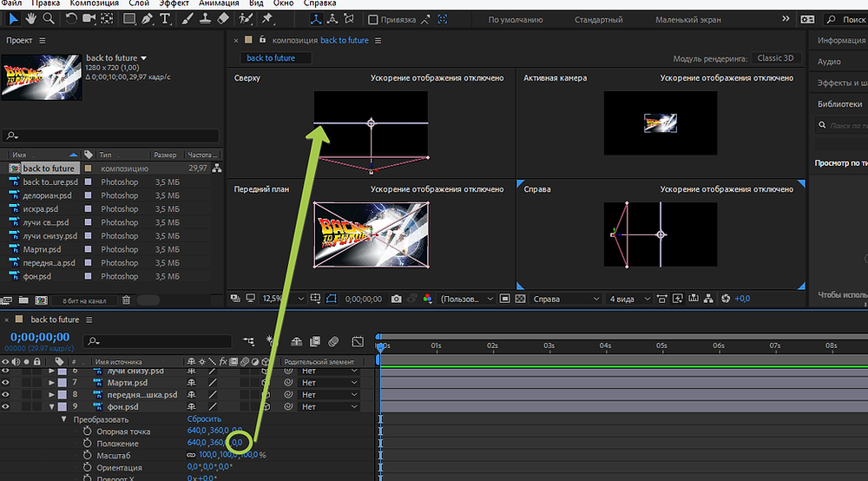
Task: Open the Эффекты panel
Action: pyautogui.click(x=841, y=82)
